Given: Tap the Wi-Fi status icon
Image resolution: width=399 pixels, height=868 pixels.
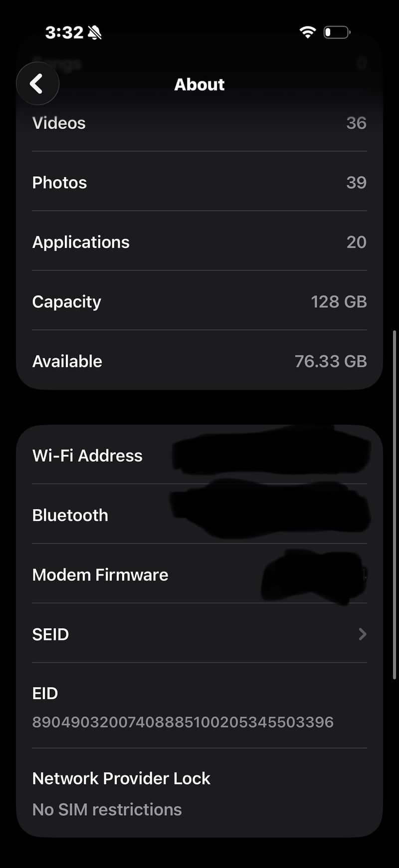Looking at the screenshot, I should (x=307, y=32).
